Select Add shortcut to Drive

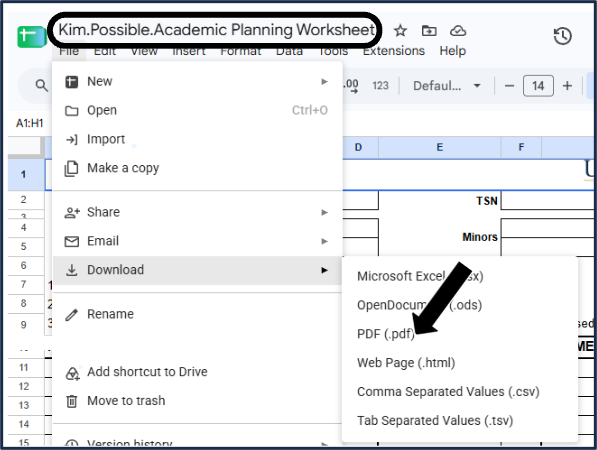tap(197, 372)
